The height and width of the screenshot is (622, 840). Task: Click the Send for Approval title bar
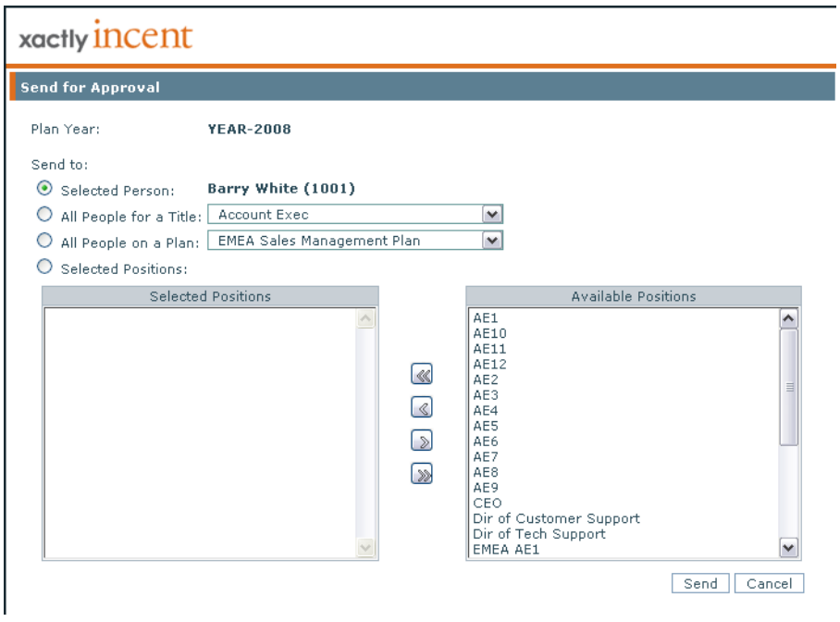422,87
